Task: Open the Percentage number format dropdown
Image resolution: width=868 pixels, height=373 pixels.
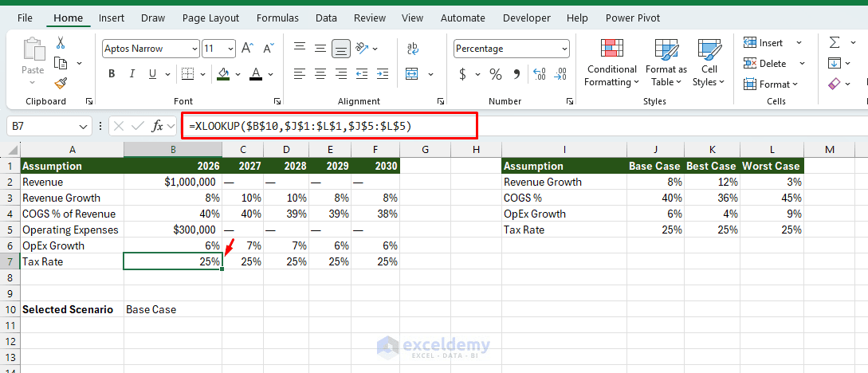Action: click(x=564, y=49)
